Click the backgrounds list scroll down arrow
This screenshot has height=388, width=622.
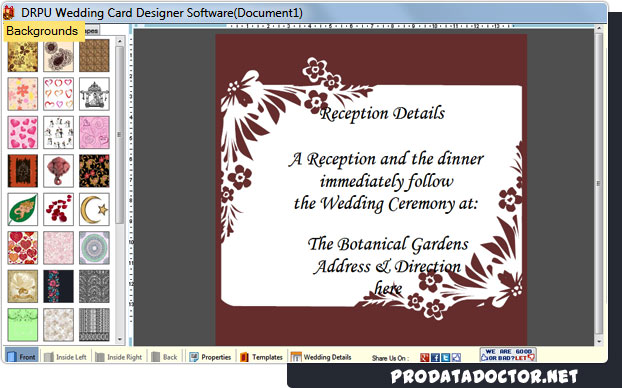(120, 340)
